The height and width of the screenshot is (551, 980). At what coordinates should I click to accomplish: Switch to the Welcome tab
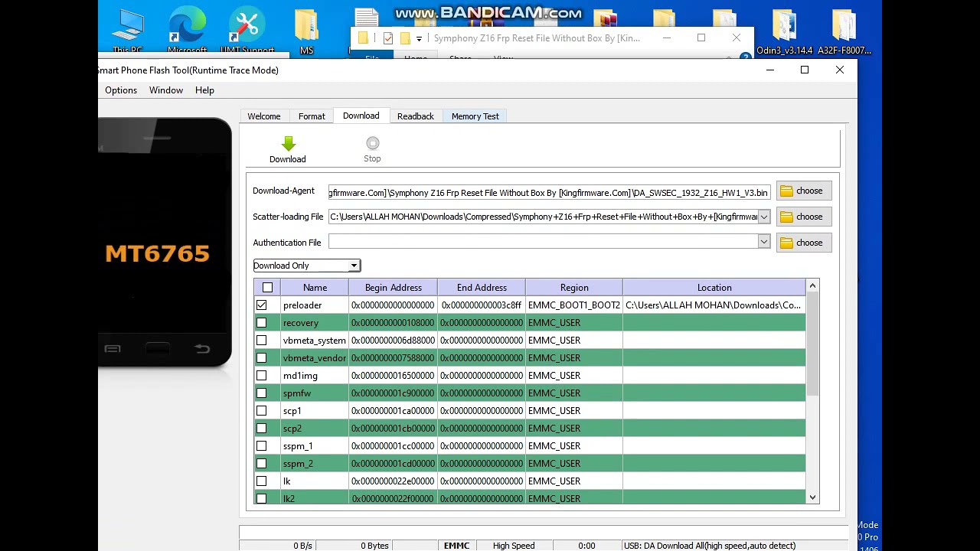[x=264, y=116]
